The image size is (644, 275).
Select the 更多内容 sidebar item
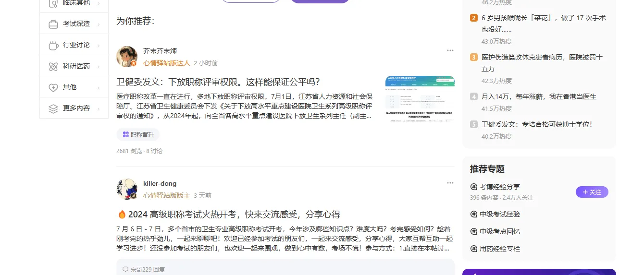coord(76,108)
